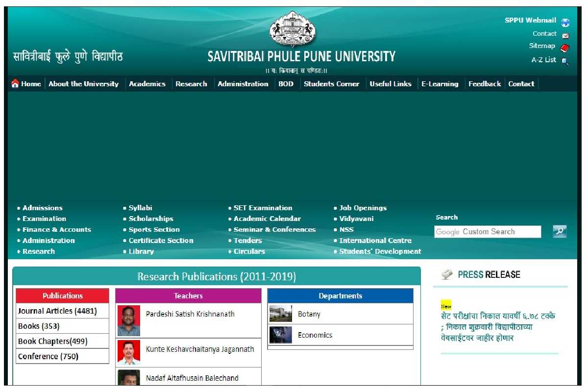The image size is (588, 392).
Task: Open the Academics menu
Action: [x=147, y=84]
